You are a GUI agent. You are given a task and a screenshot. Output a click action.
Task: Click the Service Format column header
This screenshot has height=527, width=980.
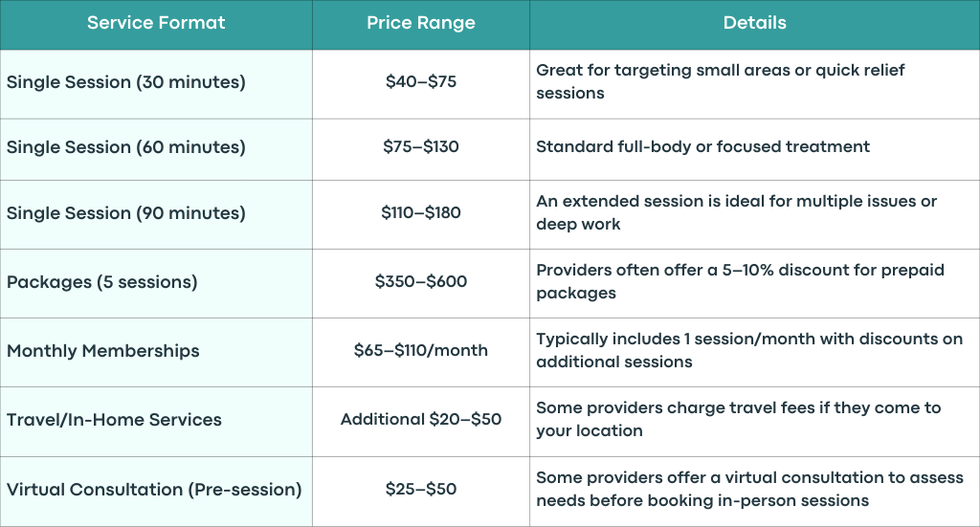point(156,25)
